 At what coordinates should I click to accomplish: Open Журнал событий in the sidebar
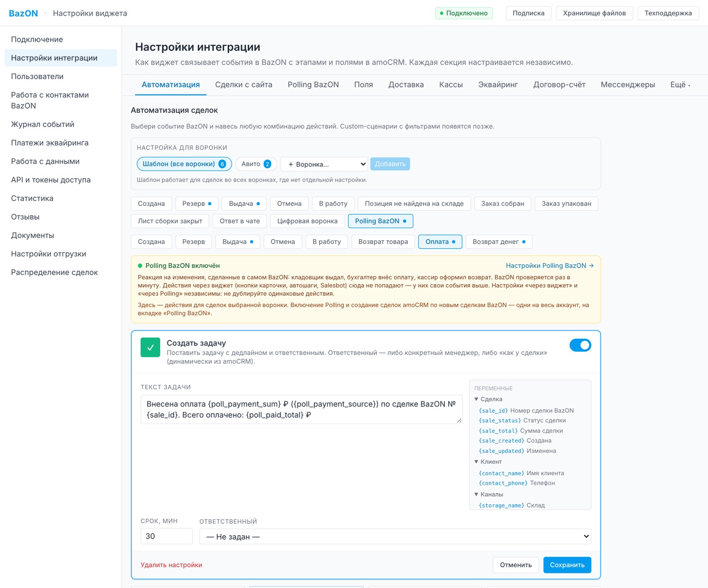[x=60, y=124]
